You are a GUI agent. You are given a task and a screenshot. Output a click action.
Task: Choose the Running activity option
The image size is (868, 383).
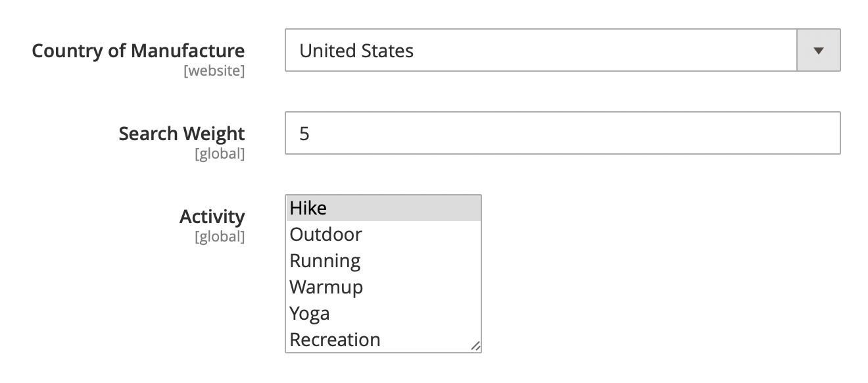click(383, 261)
